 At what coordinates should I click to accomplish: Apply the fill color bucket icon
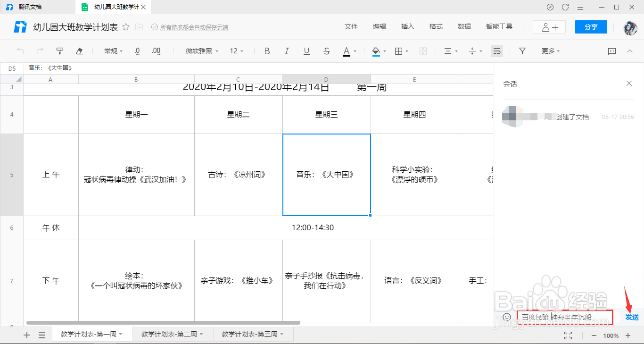tap(376, 51)
